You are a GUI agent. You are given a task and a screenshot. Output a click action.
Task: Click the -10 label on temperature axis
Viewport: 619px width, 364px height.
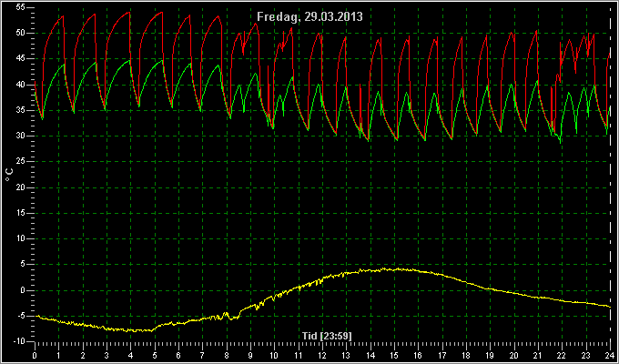18,341
